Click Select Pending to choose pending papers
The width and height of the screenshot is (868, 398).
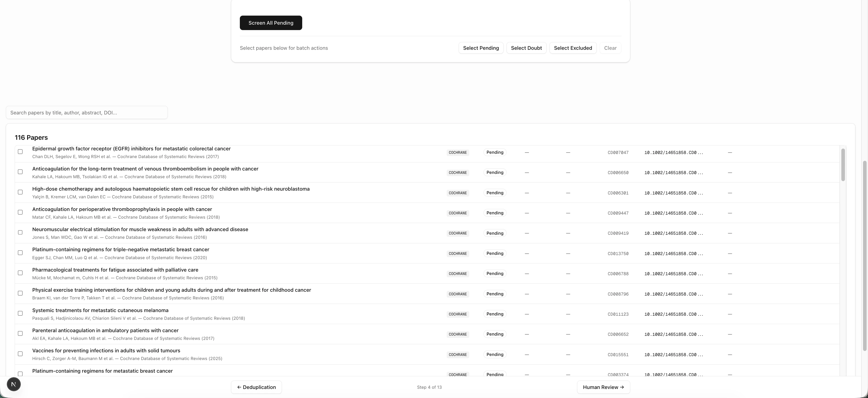(x=481, y=48)
